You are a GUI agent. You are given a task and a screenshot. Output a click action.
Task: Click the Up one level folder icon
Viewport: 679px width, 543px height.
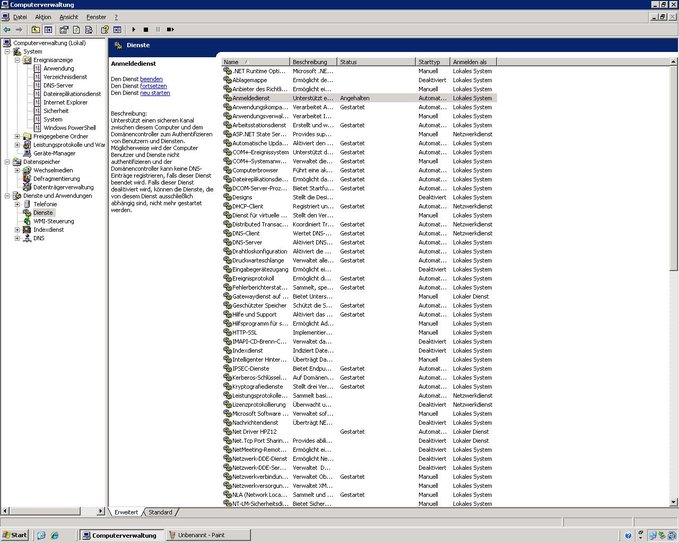pos(36,29)
